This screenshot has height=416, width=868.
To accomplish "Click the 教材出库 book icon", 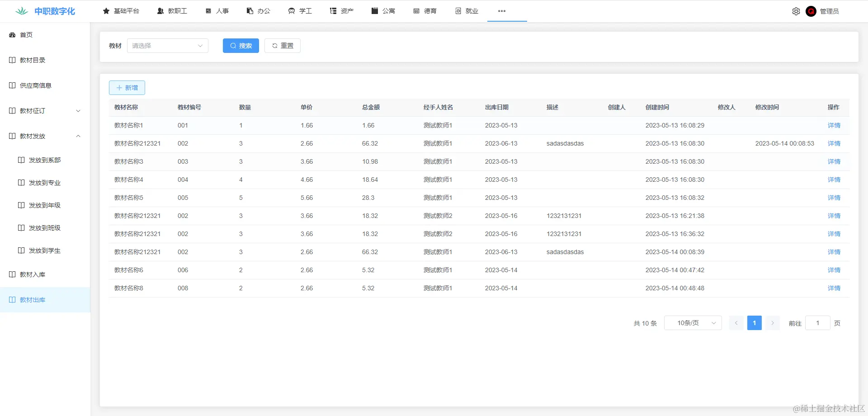I will tap(12, 300).
